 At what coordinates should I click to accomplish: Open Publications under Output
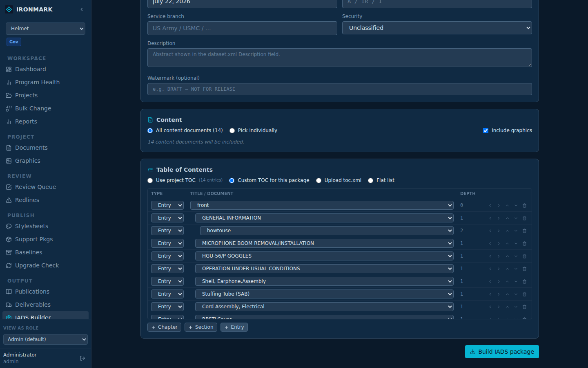pos(45,292)
